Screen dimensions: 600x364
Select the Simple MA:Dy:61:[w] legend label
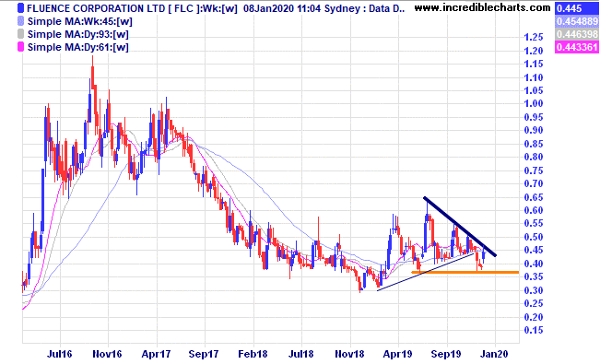pos(78,47)
